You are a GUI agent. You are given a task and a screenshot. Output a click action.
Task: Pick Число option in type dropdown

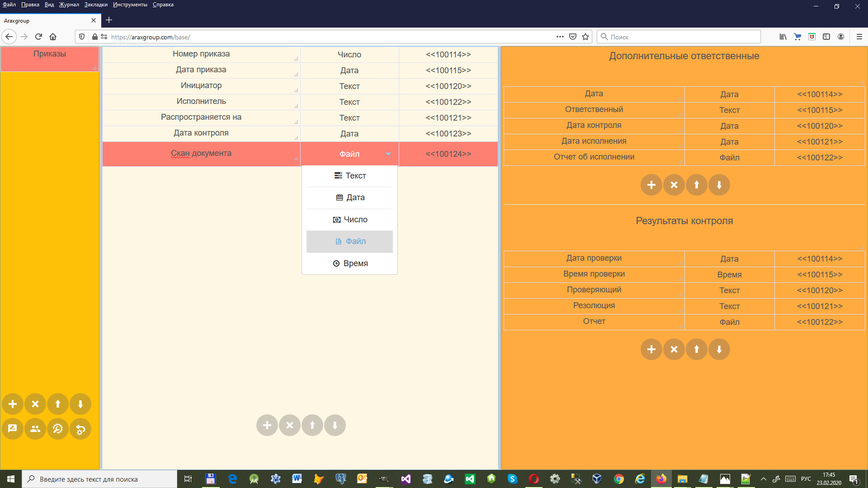pos(349,220)
